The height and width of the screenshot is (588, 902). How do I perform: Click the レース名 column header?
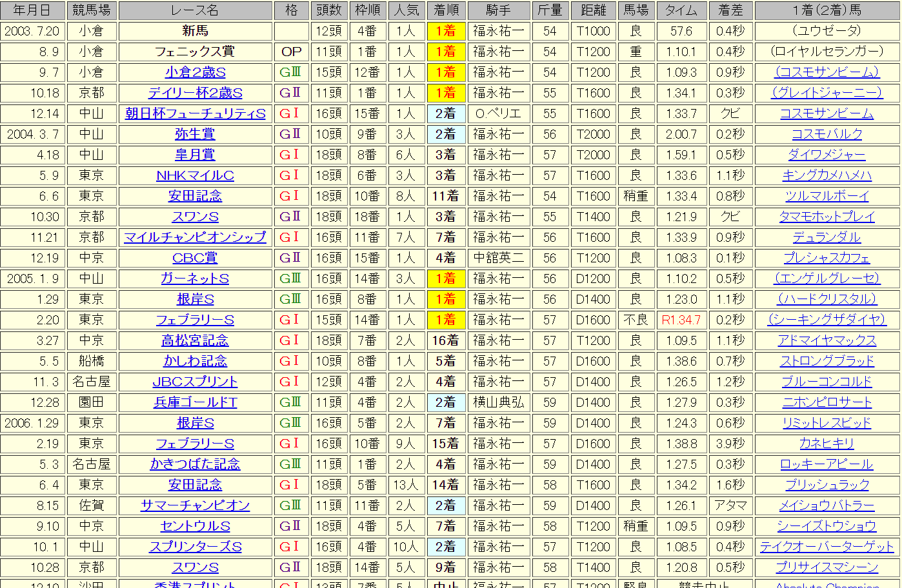point(195,10)
